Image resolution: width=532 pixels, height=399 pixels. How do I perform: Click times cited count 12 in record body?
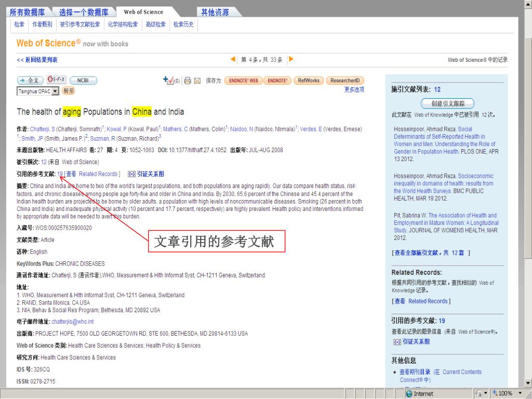[x=44, y=162]
